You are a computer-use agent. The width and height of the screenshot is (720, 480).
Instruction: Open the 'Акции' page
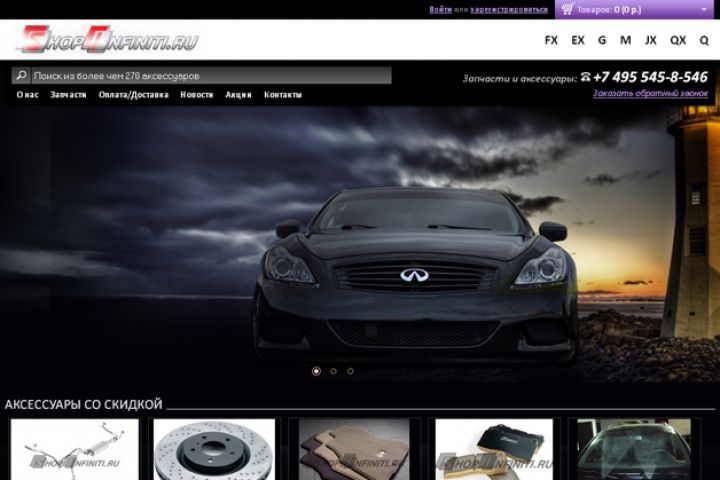[238, 95]
